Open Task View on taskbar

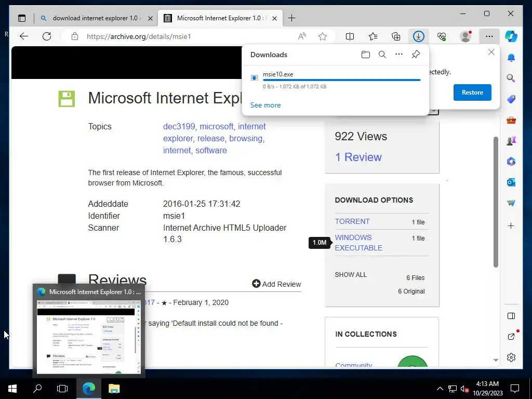[x=62, y=389]
